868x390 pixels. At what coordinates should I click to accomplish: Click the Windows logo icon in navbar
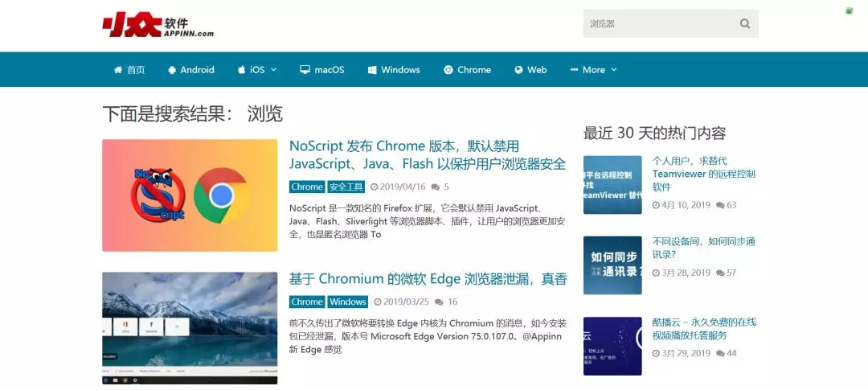pos(372,70)
